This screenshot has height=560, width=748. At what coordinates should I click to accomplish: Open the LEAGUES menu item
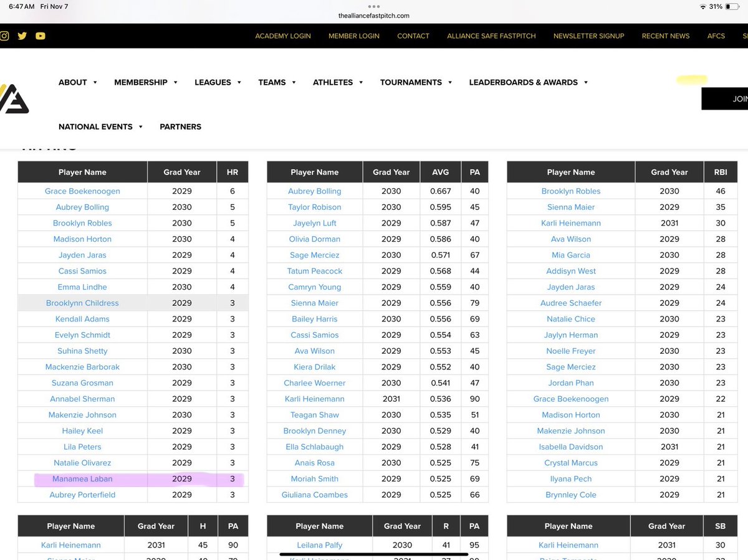click(213, 82)
